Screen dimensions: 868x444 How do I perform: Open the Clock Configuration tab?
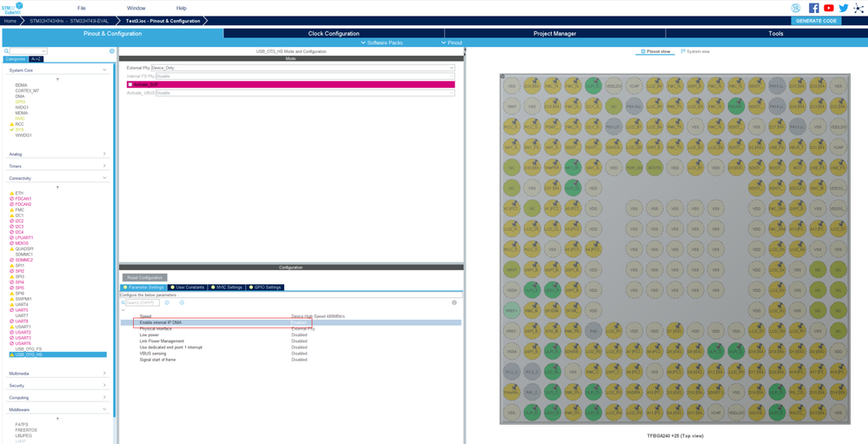point(334,33)
